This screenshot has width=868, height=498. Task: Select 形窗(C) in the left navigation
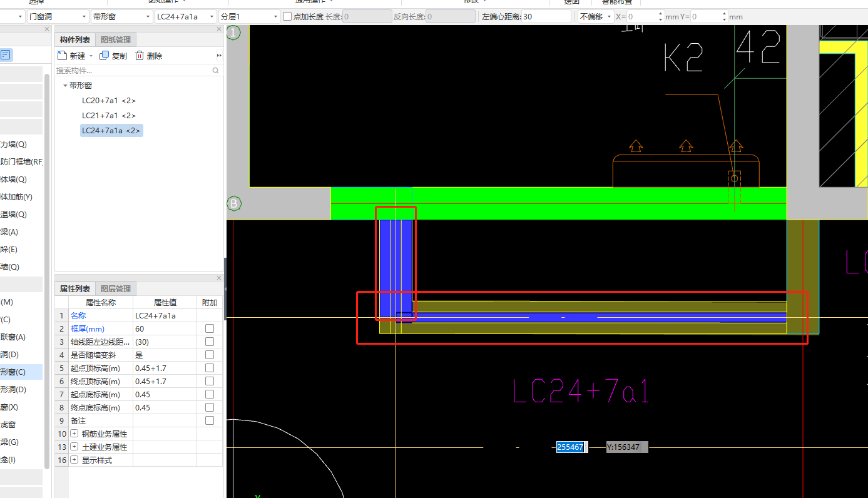click(x=21, y=372)
